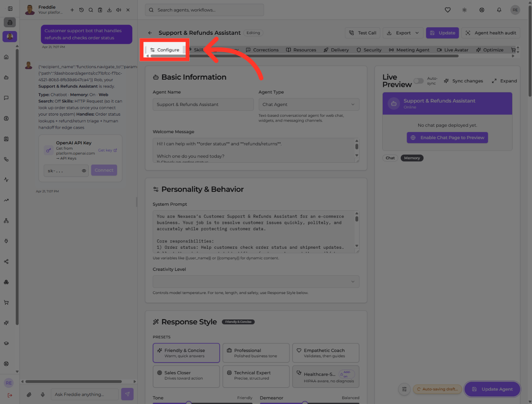Select the Technical Expert preset
532x404 pixels.
click(x=256, y=376)
